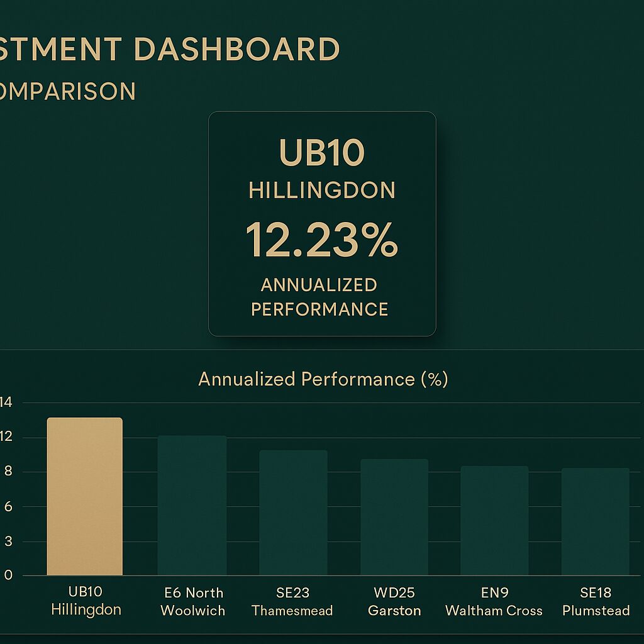
Task: Select the E6 North Woolwich axis label
Action: point(192,601)
